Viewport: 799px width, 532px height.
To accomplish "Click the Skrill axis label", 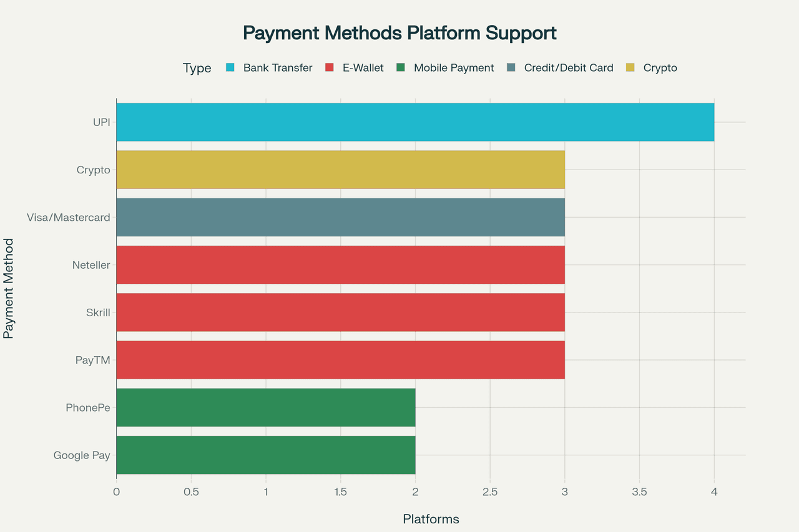I will (97, 312).
